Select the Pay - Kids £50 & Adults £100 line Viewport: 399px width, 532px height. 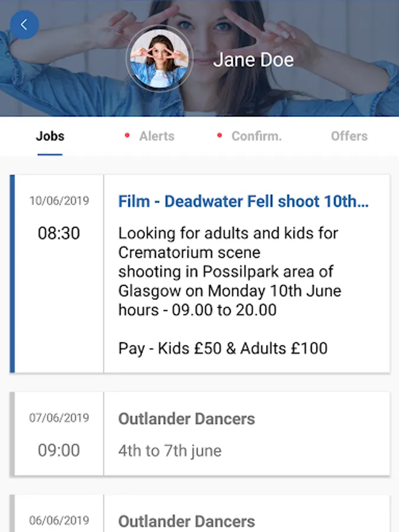coord(223,348)
